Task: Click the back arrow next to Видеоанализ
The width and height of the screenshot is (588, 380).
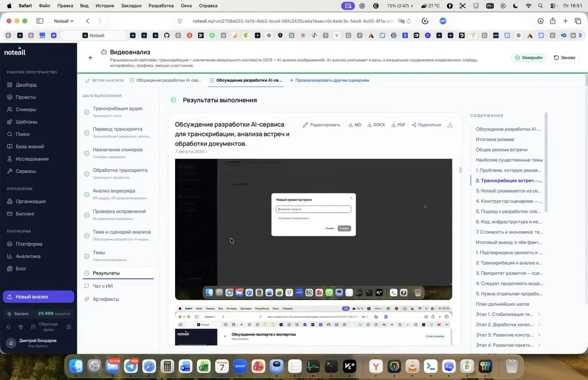Action: (x=91, y=58)
